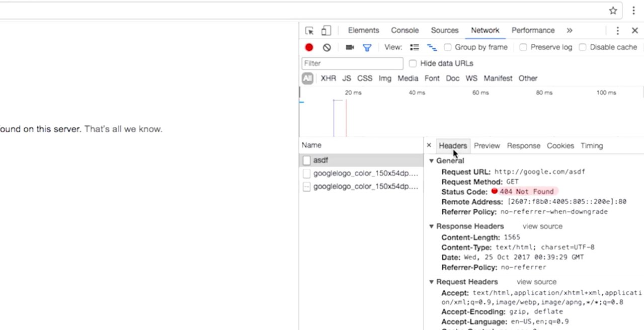
Task: Open the Cookies detail tab
Action: click(x=560, y=145)
